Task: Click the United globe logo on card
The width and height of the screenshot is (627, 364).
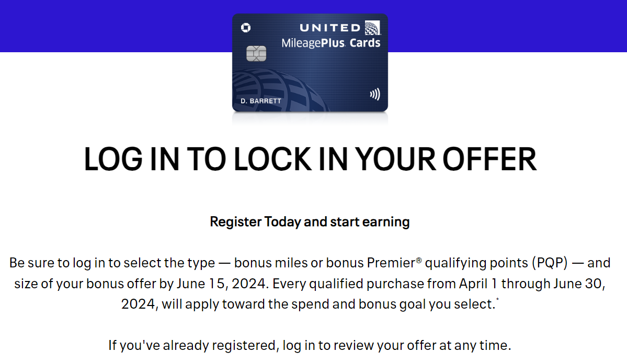Action: [373, 28]
